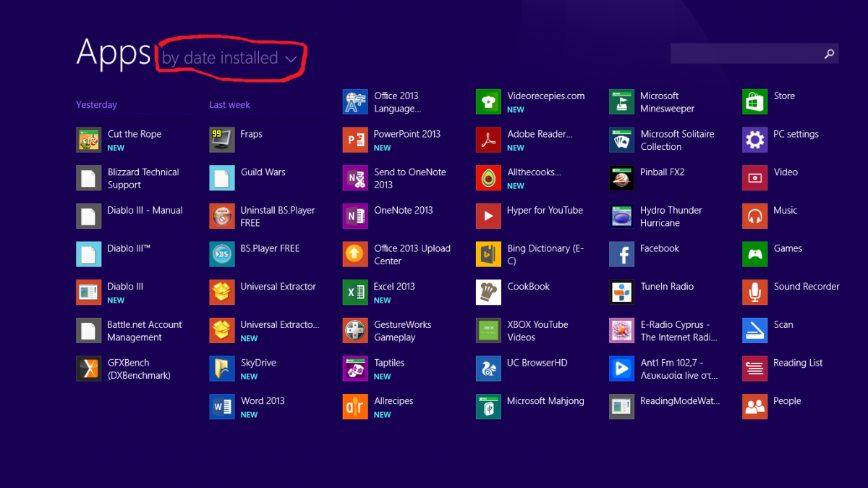The image size is (868, 488).
Task: Open the SkyDrive icon
Action: pyautogui.click(x=221, y=369)
